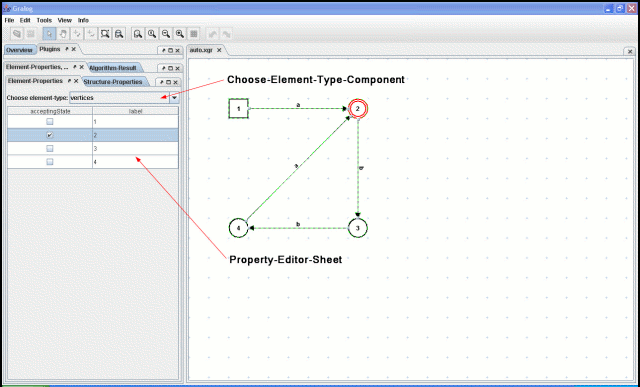
Task: Click the zoom out magnifier icon
Action: [x=166, y=34]
